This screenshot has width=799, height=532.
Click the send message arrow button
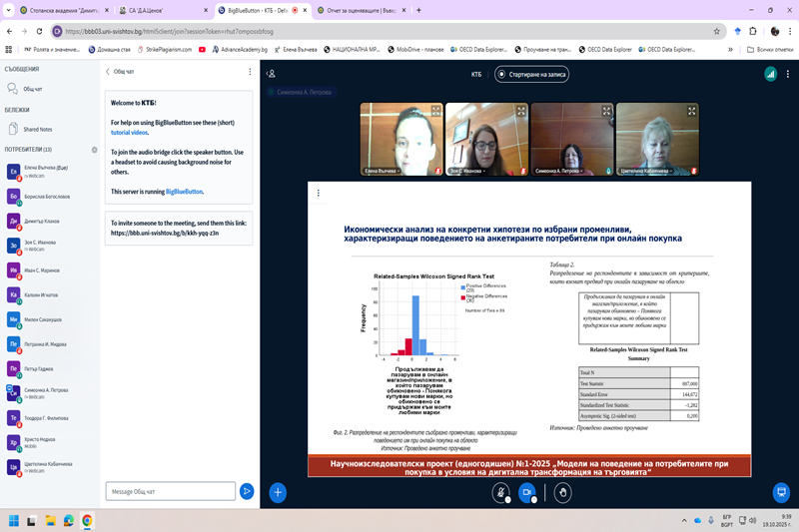(247, 491)
